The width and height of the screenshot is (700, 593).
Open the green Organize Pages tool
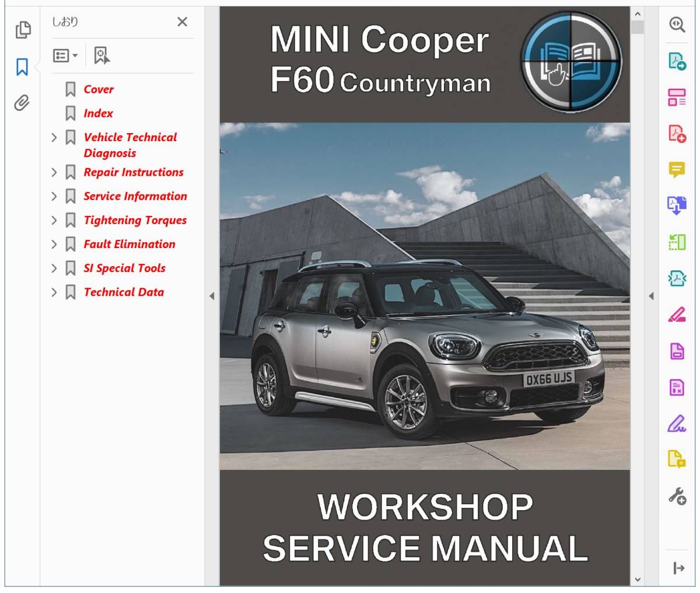[x=677, y=242]
